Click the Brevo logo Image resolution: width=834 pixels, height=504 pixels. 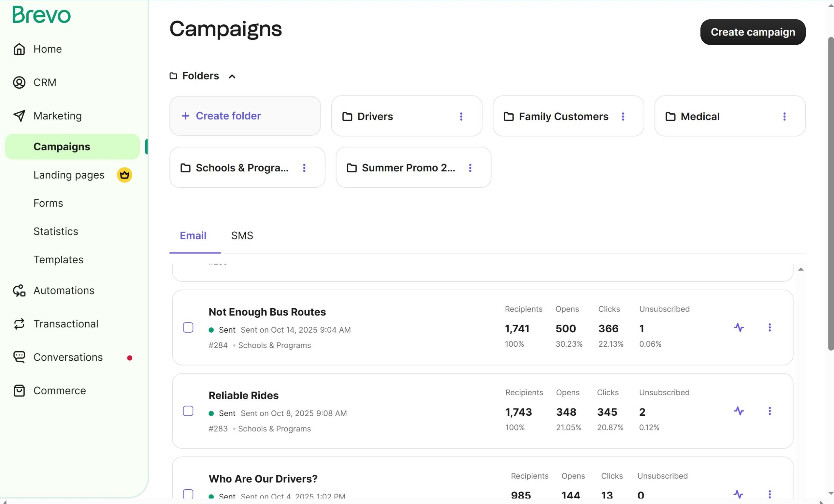pyautogui.click(x=41, y=15)
